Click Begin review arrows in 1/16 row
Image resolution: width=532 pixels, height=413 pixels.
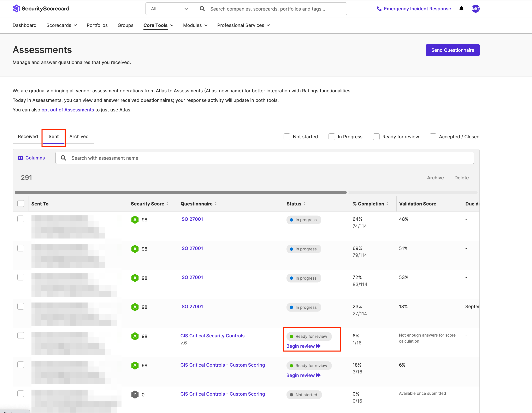pyautogui.click(x=318, y=346)
